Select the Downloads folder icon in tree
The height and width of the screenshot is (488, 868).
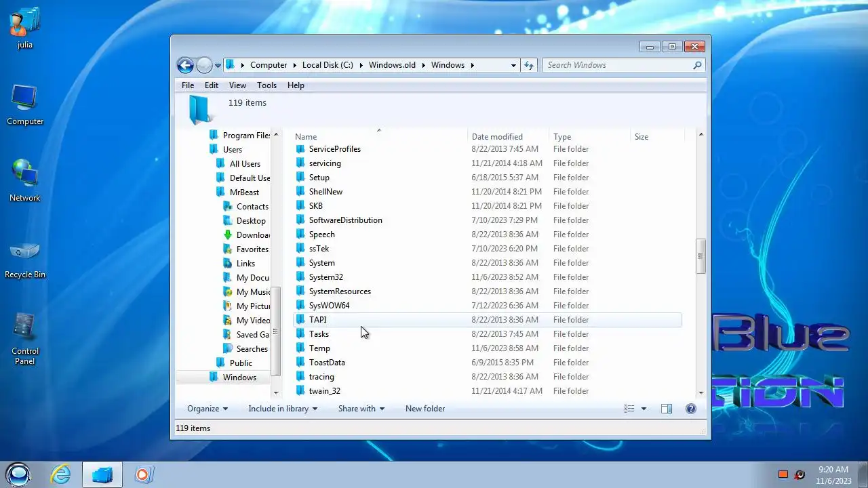coord(229,235)
